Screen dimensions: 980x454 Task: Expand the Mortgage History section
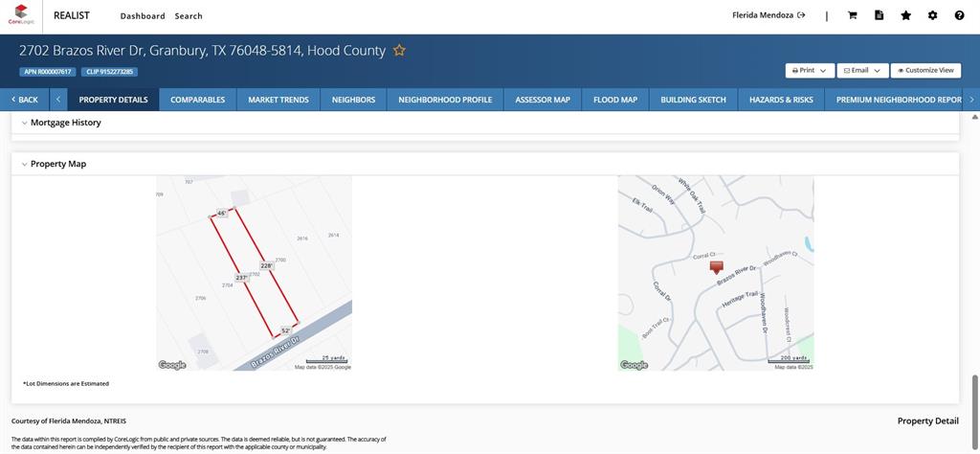tap(25, 124)
